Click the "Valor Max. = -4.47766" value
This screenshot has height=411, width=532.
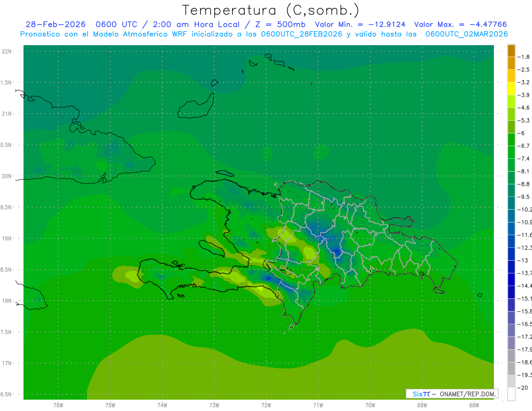coord(460,24)
